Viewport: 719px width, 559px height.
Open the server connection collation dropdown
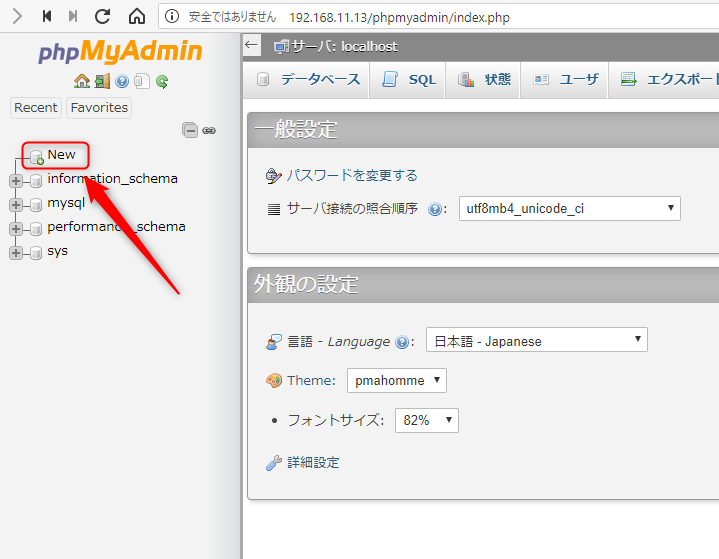[x=569, y=208]
